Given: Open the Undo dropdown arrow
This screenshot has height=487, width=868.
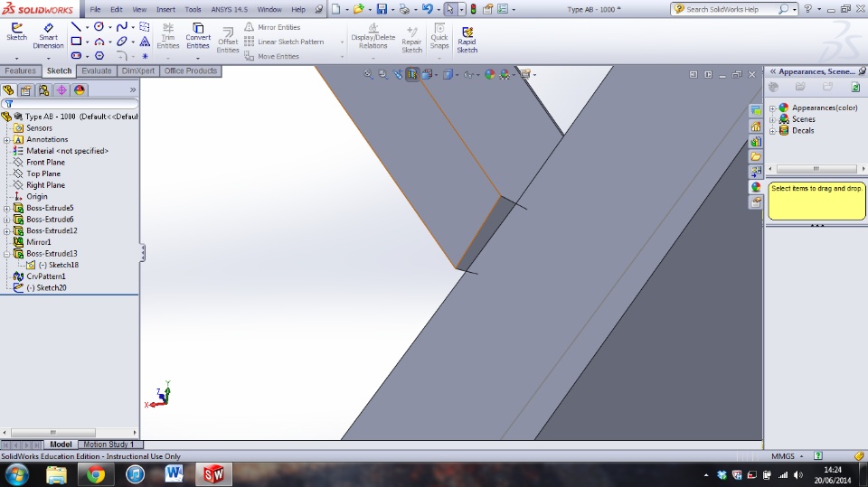Looking at the screenshot, I should (438, 9).
